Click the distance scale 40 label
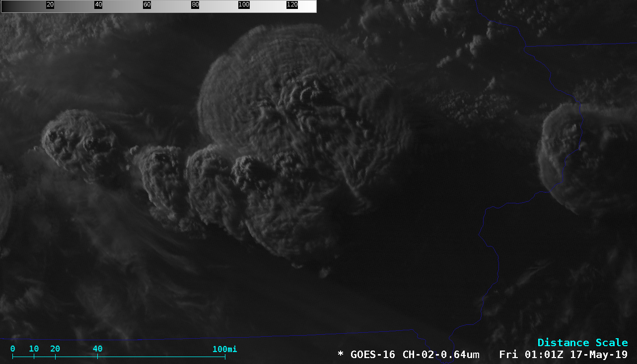 pyautogui.click(x=97, y=349)
